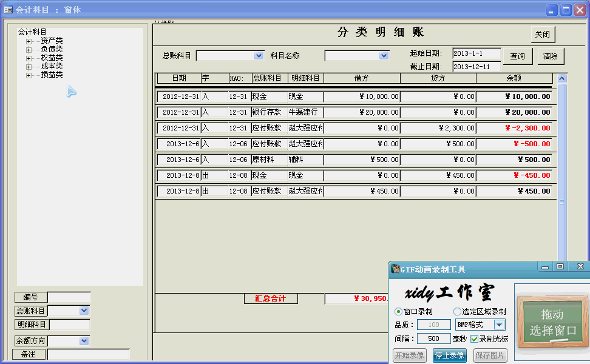Screen dimensions: 590x364
Task: Expand the 损益类 tree node
Action: [x=29, y=75]
